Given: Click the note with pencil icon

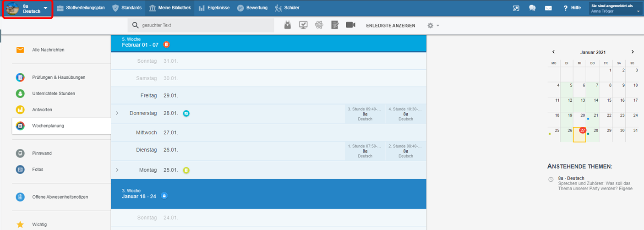Looking at the screenshot, I should pos(335,25).
